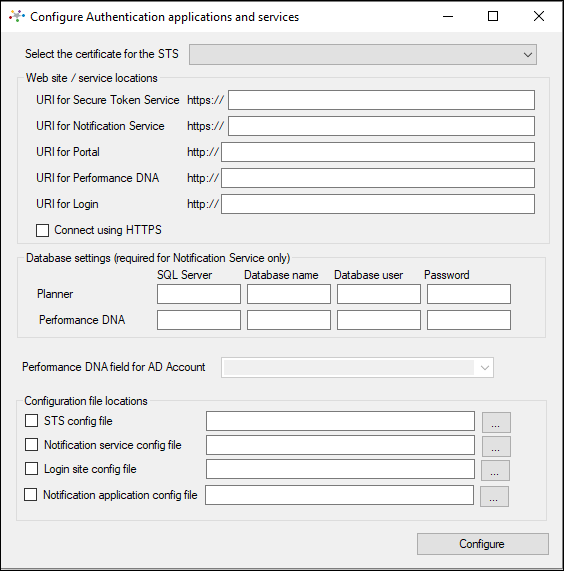
Task: Expand Performance DNA field for AD Account dropdown
Action: pos(357,367)
